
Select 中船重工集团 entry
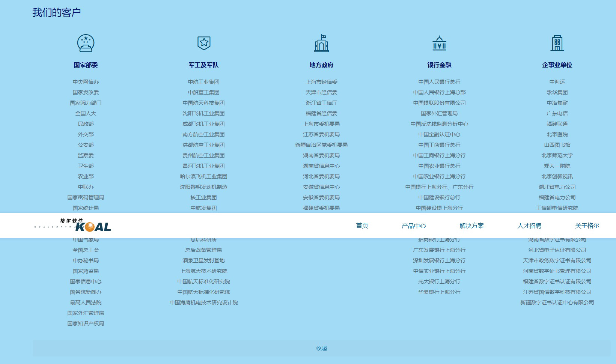(x=203, y=92)
